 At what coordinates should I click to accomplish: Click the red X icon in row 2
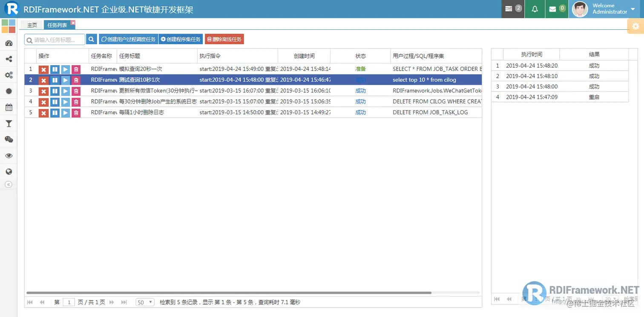43,80
